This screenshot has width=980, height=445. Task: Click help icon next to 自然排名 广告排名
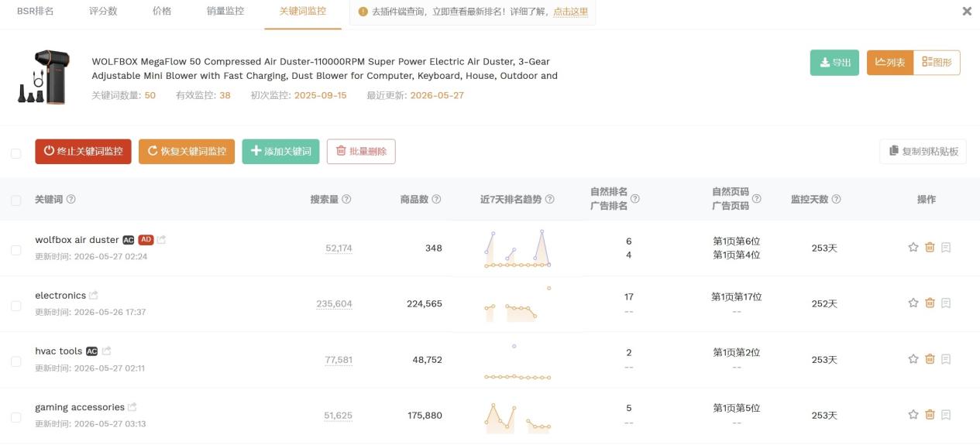(x=634, y=199)
